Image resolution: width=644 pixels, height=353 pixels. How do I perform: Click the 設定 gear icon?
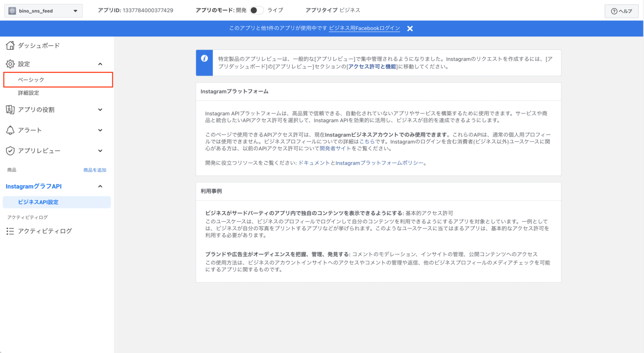10,64
